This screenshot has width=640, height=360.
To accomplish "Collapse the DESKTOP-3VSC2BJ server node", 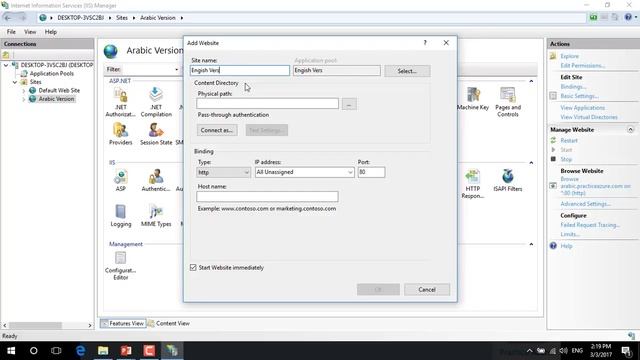I will 6,65.
